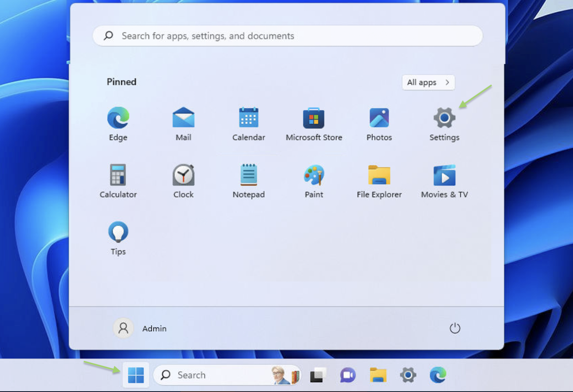Launch Movies & TV
The image size is (573, 392).
coord(444,181)
